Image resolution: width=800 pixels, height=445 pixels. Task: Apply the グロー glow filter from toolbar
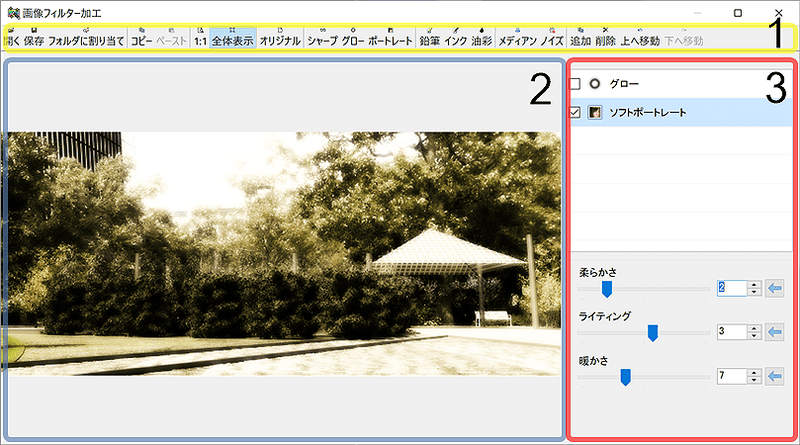point(353,38)
